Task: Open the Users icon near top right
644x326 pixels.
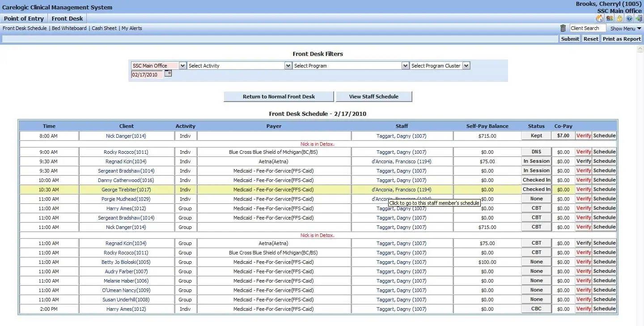Action: point(609,18)
